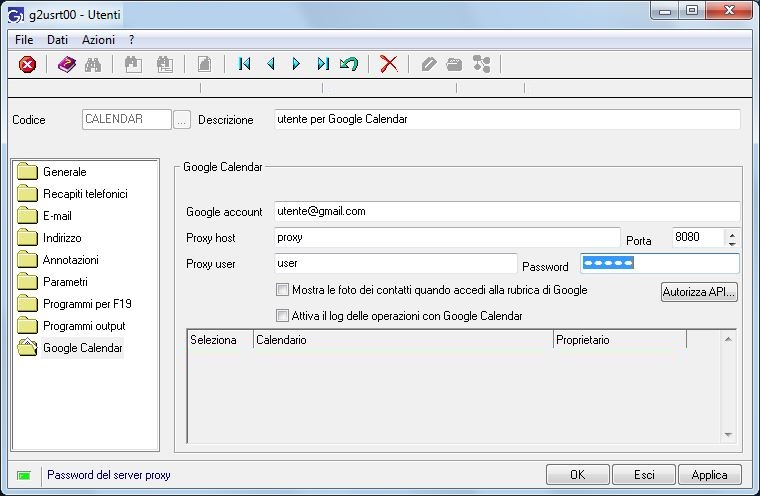The image size is (760, 496).
Task: Open the Dati menu
Action: coord(57,40)
